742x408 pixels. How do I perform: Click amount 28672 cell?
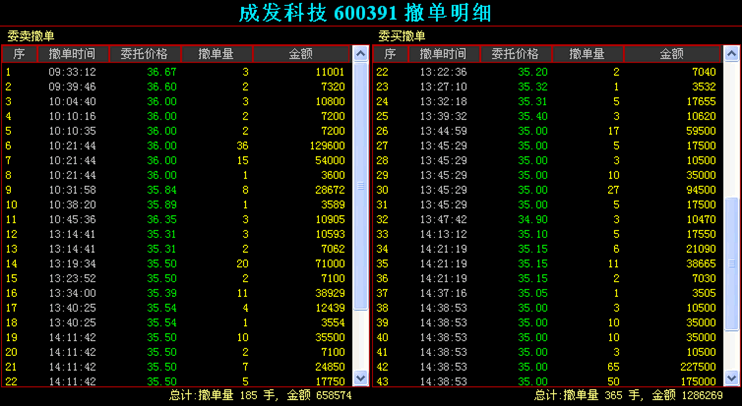coord(330,190)
